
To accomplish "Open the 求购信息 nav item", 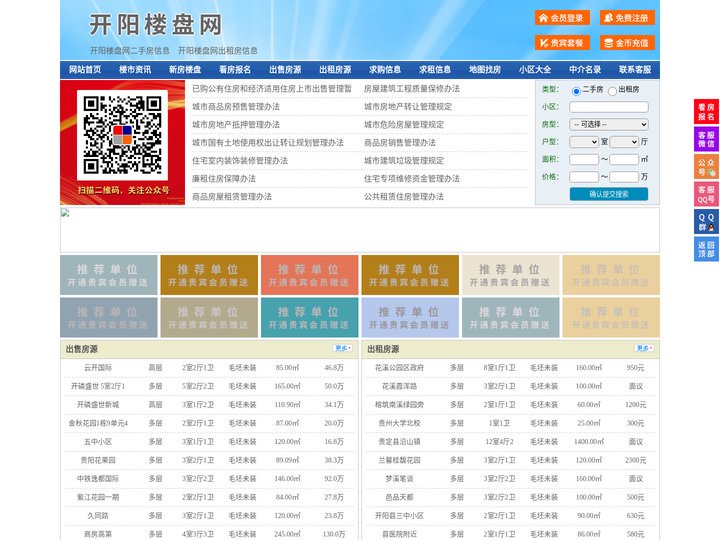I will [x=385, y=70].
